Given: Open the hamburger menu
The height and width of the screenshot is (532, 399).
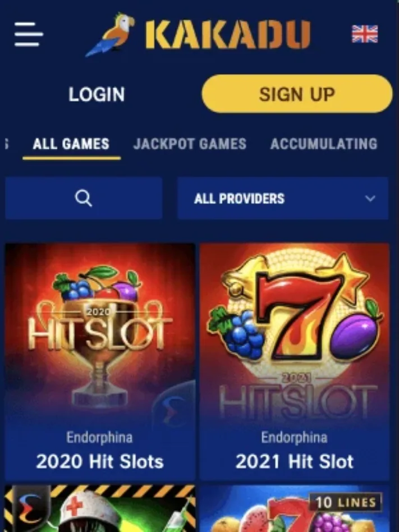Looking at the screenshot, I should click(29, 34).
